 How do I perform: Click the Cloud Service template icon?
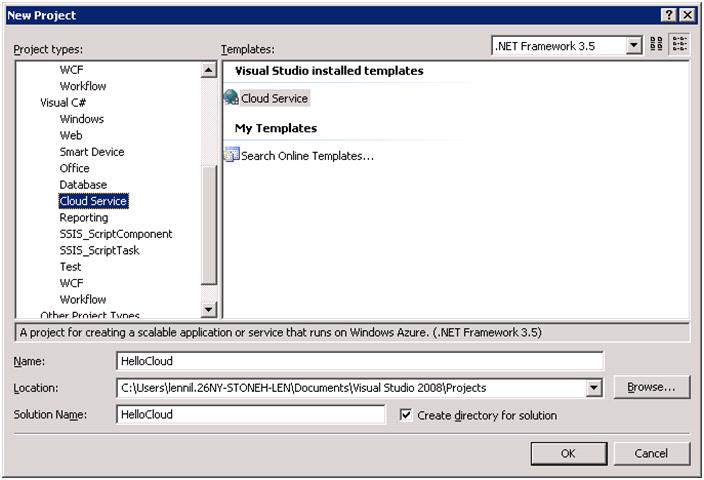(x=231, y=97)
